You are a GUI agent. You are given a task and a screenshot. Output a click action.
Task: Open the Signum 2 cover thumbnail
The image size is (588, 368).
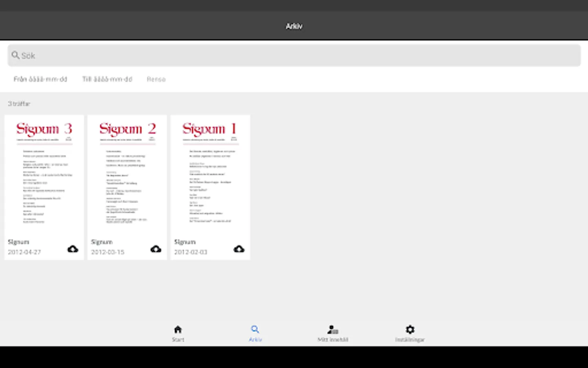[x=127, y=175]
